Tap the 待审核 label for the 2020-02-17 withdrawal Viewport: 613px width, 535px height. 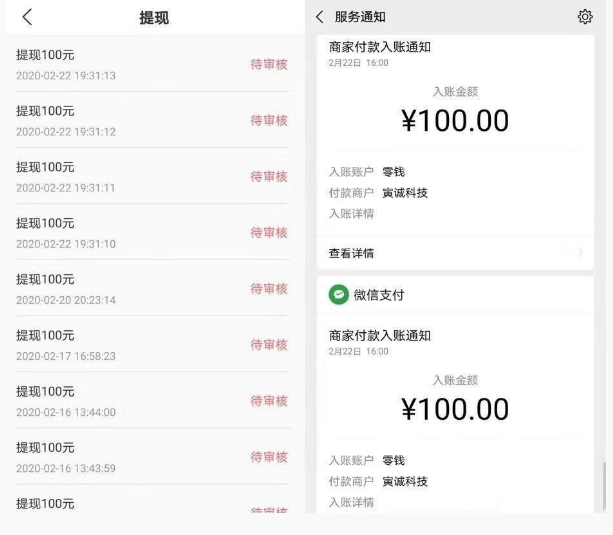click(x=268, y=344)
